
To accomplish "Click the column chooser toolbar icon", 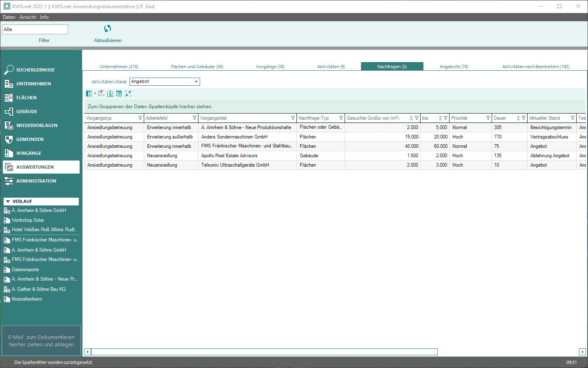I will (x=89, y=94).
